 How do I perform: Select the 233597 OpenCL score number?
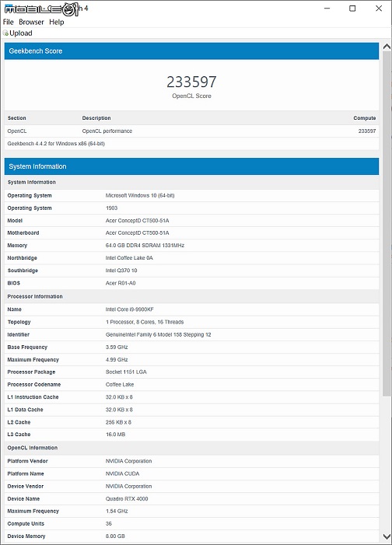pos(191,82)
